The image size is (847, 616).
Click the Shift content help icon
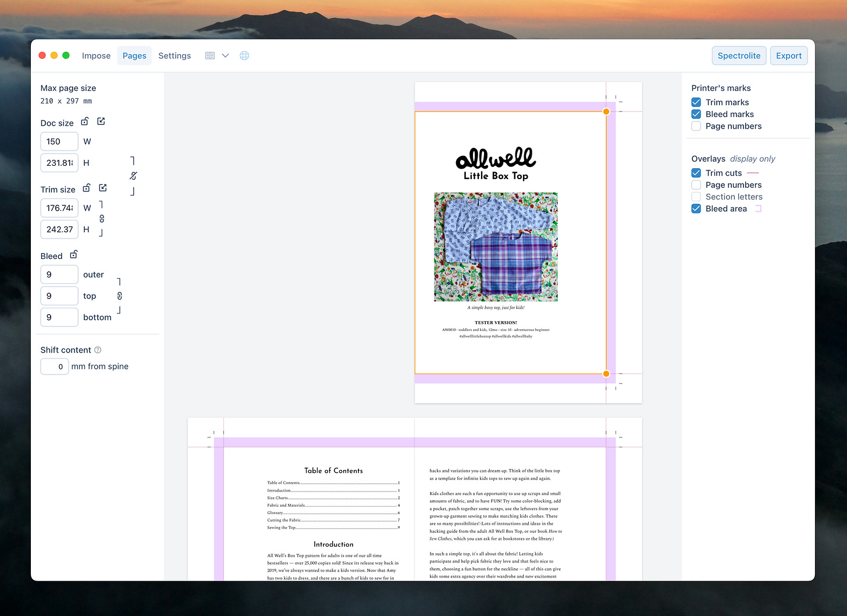click(98, 350)
